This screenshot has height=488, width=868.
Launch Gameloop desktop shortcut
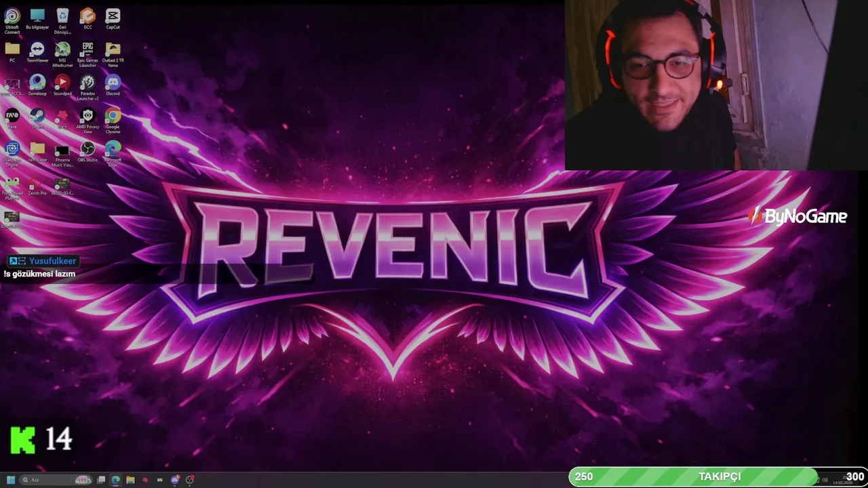tap(37, 85)
